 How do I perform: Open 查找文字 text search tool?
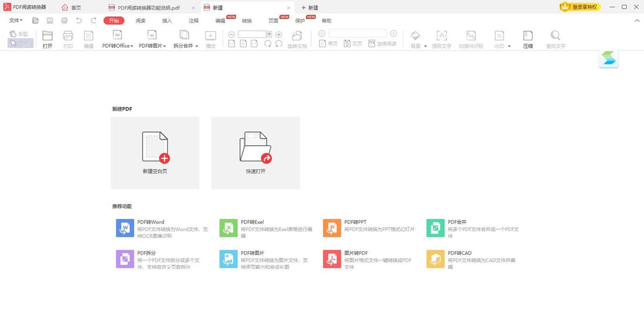[x=555, y=39]
